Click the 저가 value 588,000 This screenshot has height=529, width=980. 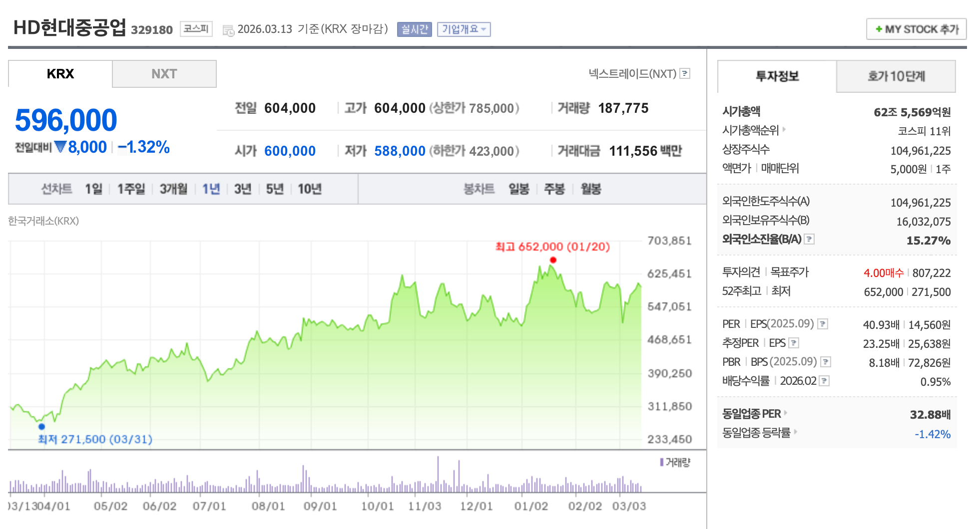coord(400,151)
